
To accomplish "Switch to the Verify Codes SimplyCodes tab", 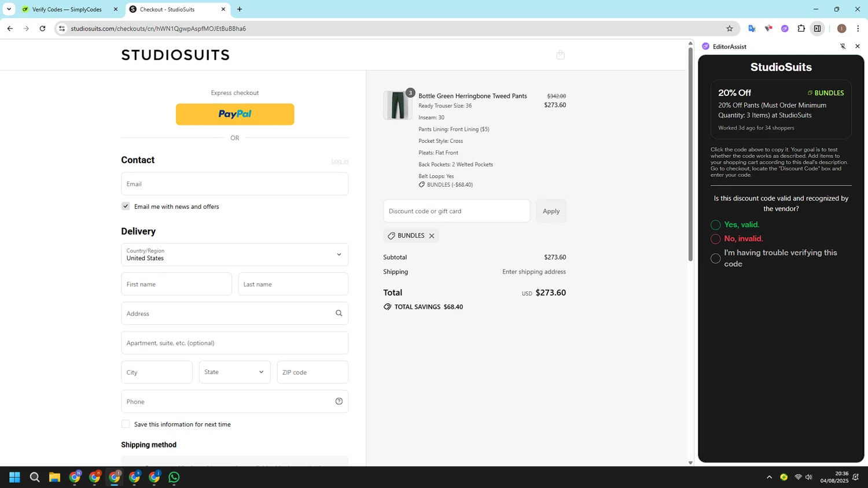I will point(67,9).
